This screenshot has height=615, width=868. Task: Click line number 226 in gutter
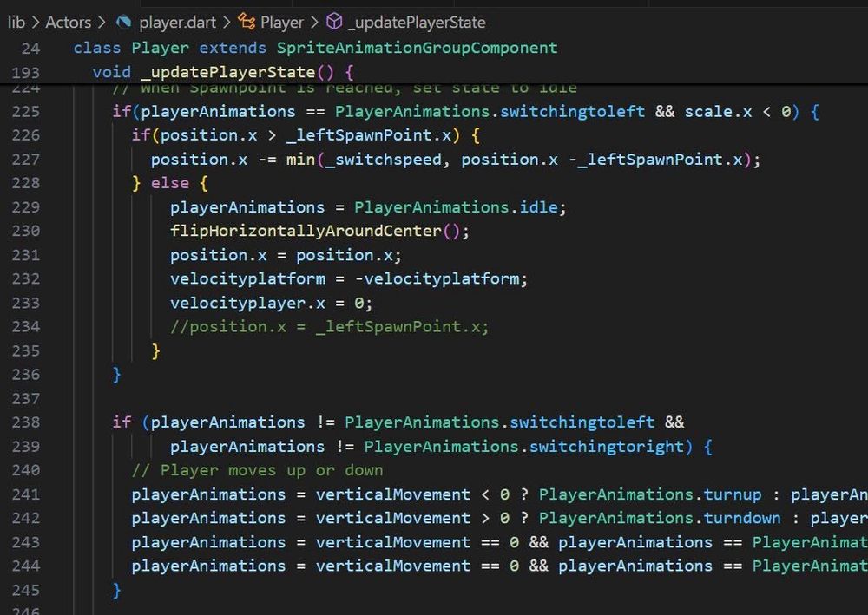click(26, 135)
